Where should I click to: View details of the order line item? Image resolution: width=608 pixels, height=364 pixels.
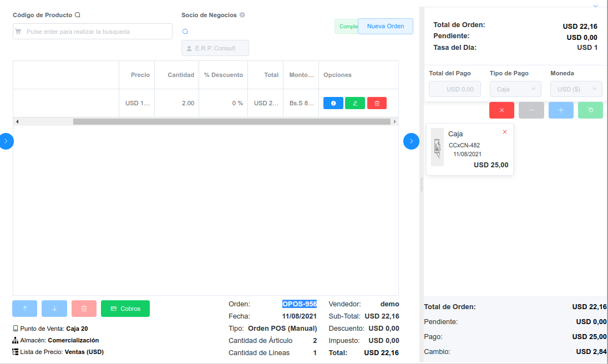pyautogui.click(x=333, y=102)
